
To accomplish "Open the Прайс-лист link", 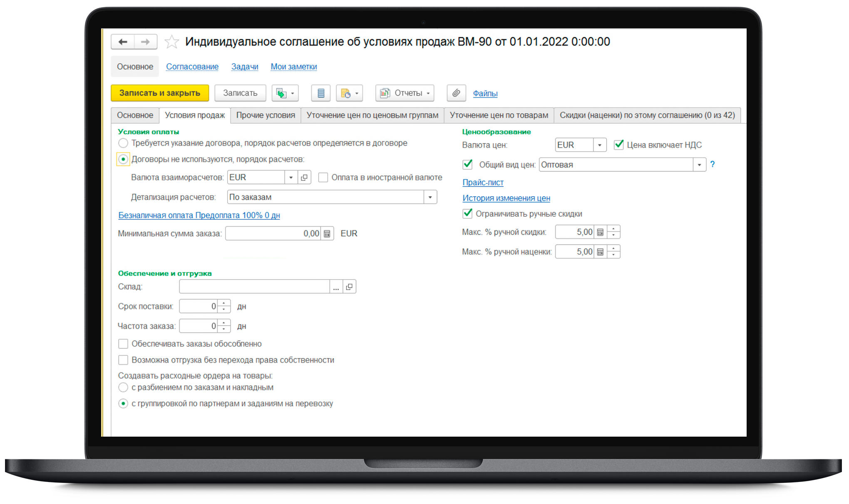I will coord(483,183).
